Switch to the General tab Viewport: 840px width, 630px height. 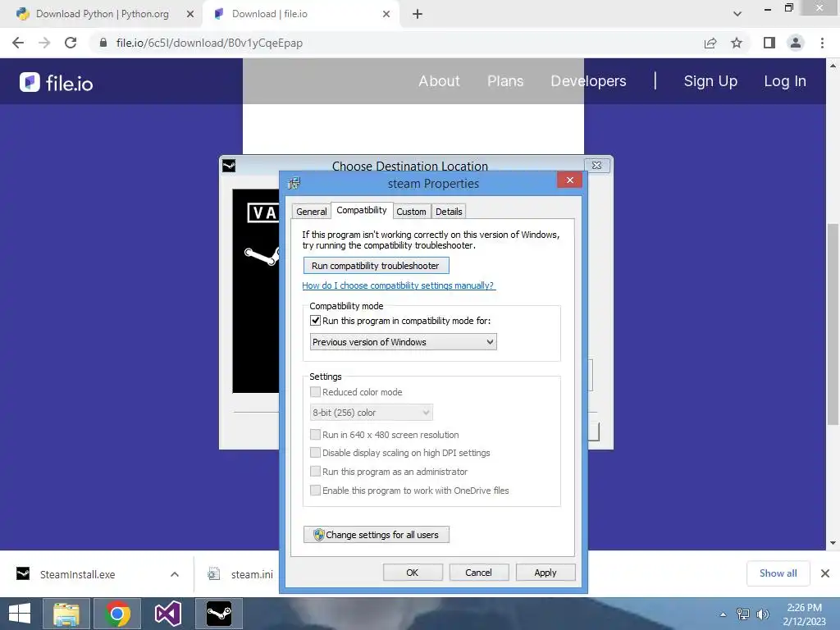click(x=311, y=211)
